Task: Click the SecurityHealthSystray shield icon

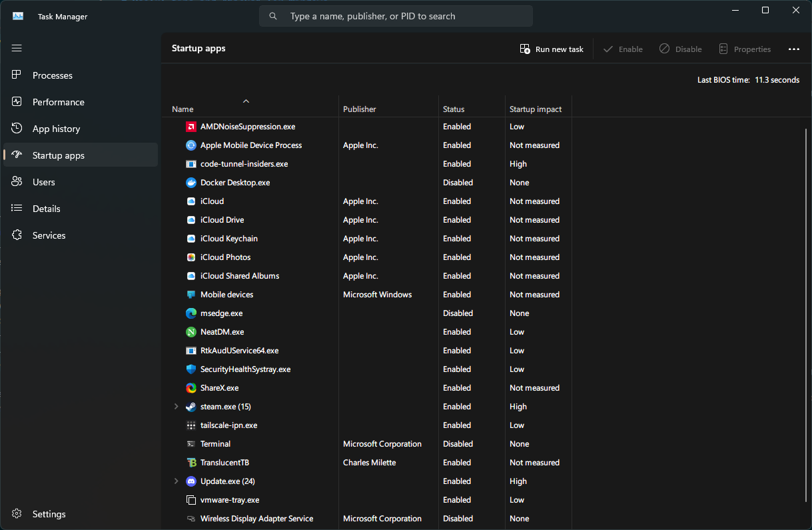Action: tap(191, 369)
